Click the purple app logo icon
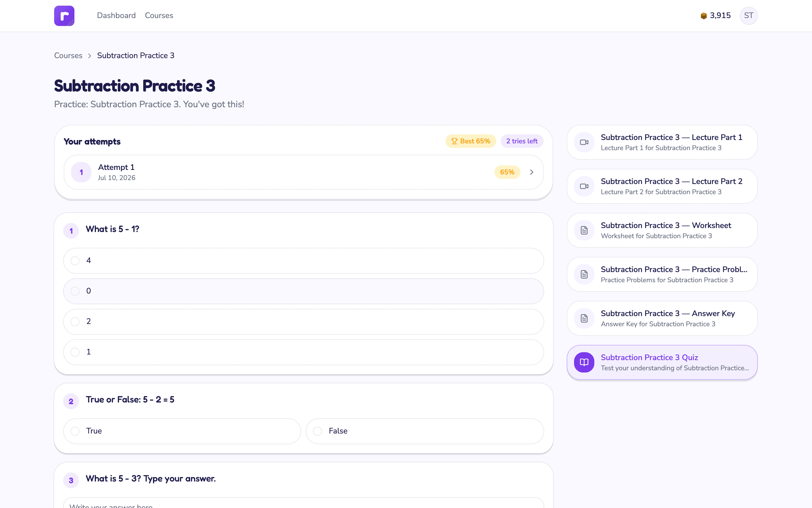 point(64,16)
